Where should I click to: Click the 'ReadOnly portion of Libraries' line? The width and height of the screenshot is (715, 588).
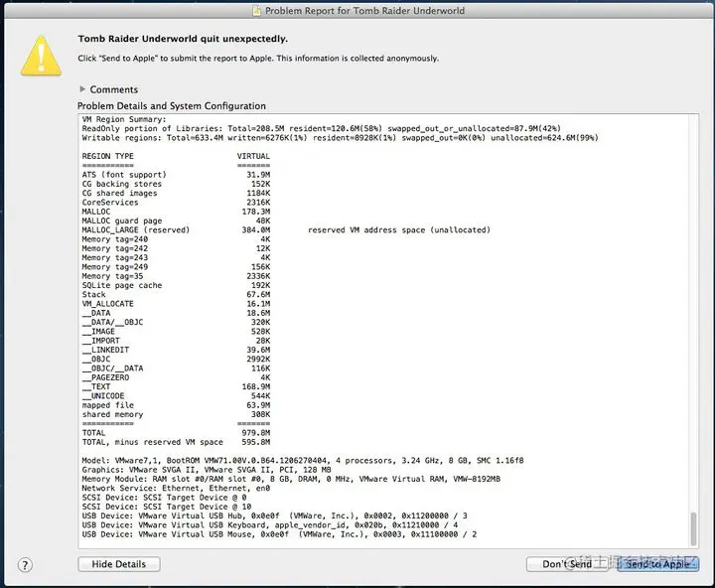pyautogui.click(x=322, y=129)
